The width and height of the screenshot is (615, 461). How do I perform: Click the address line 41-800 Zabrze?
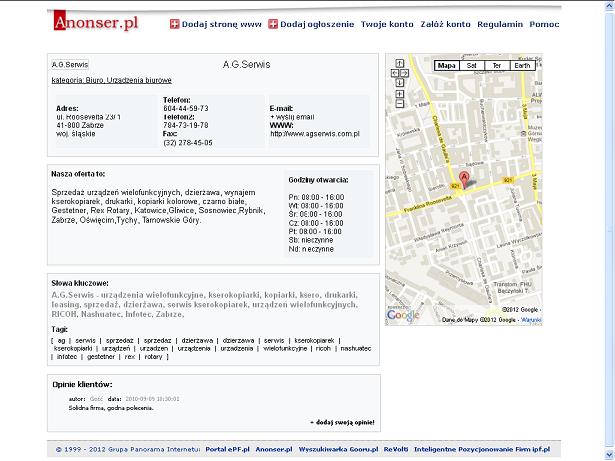pyautogui.click(x=80, y=126)
